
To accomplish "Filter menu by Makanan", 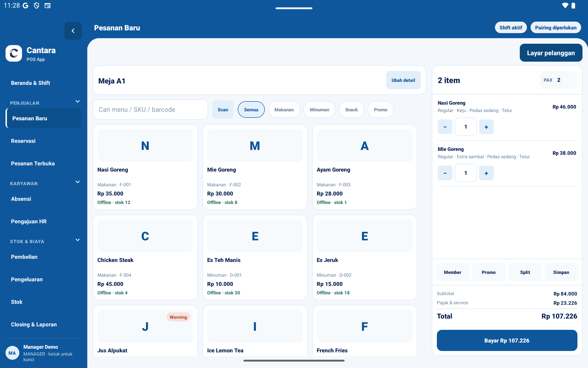I will [284, 109].
